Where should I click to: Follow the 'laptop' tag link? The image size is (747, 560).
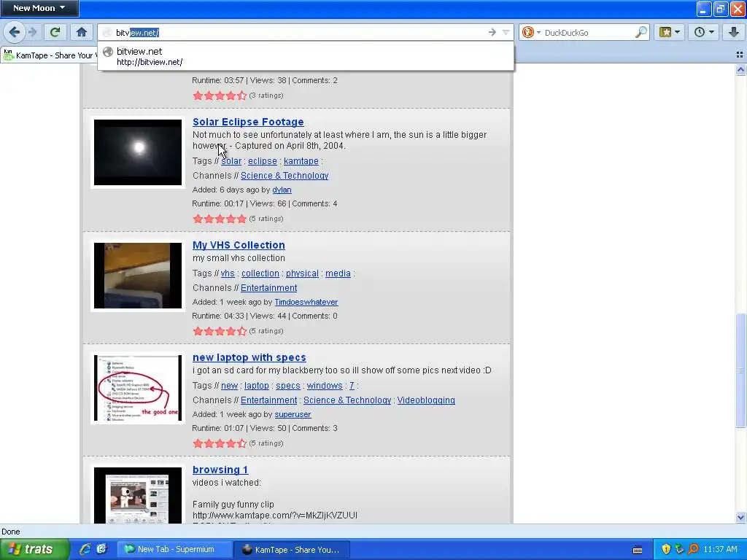pos(257,386)
